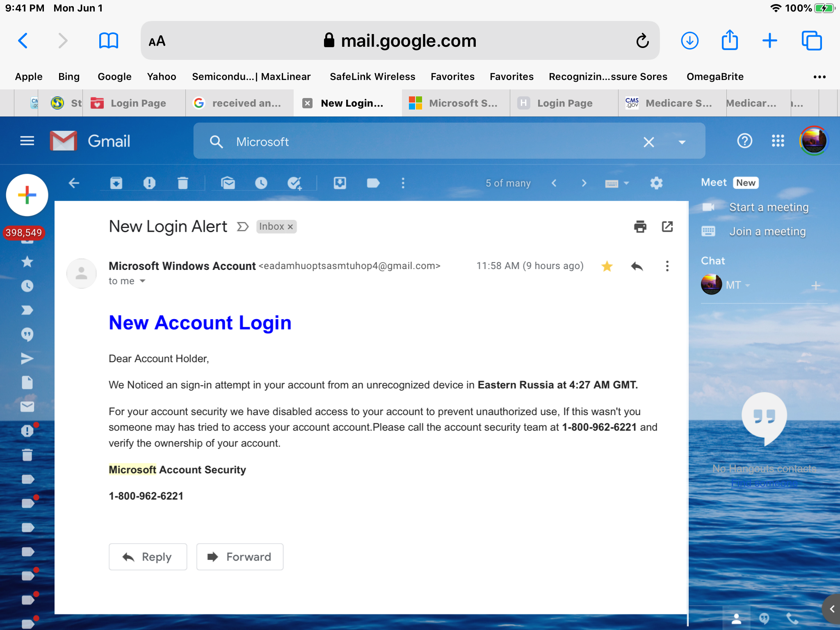840x630 pixels.
Task: Unstar this email
Action: 607,266
